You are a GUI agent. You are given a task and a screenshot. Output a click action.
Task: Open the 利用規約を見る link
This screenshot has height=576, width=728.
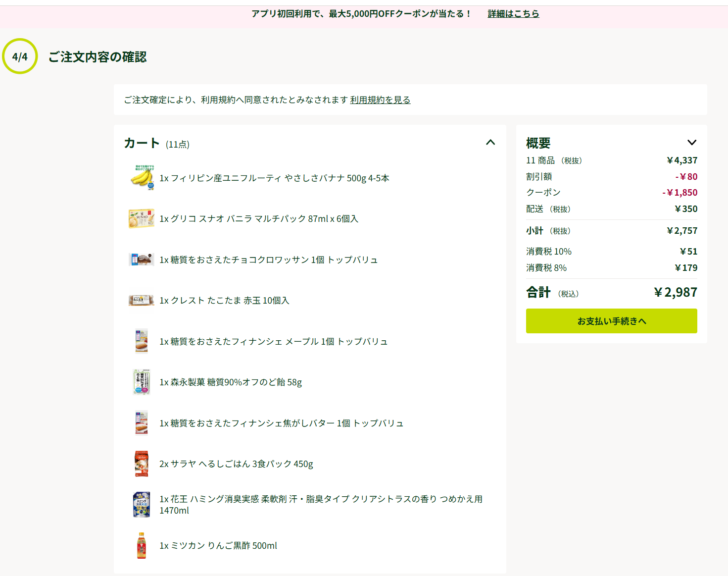[380, 100]
